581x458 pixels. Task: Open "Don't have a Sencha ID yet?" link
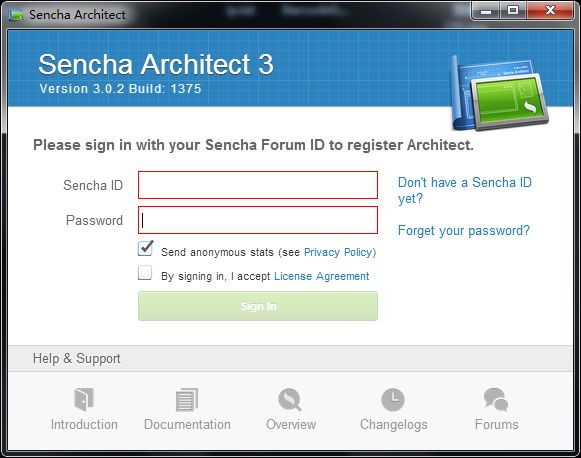[x=465, y=190]
